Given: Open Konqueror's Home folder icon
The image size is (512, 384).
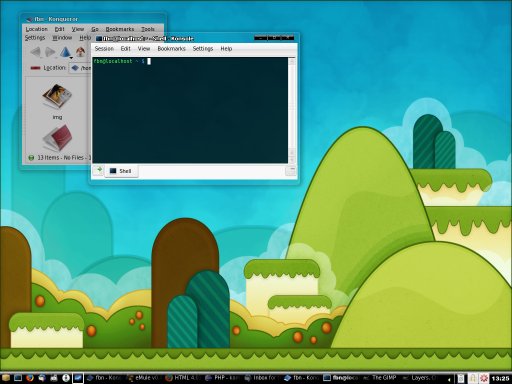Looking at the screenshot, I should (x=81, y=52).
